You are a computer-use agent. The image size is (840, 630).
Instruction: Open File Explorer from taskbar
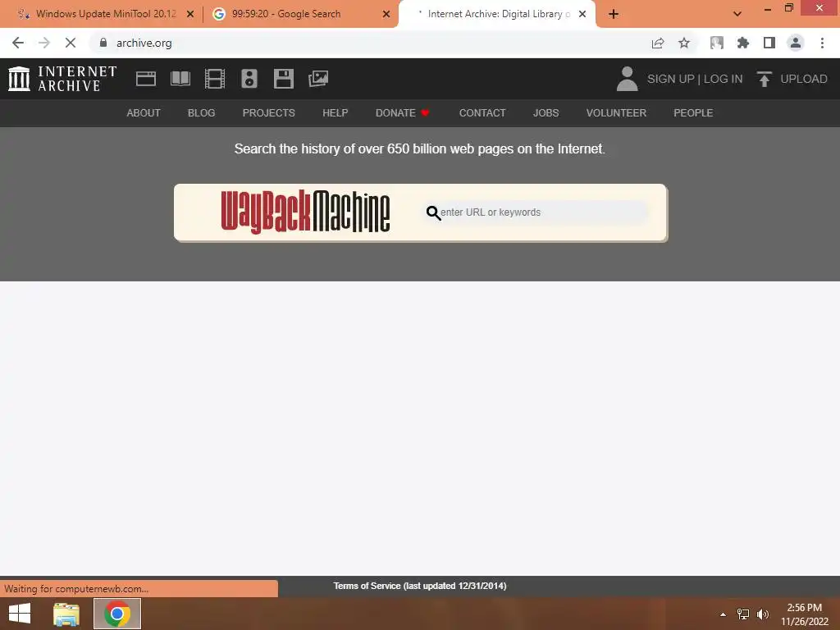tap(66, 614)
